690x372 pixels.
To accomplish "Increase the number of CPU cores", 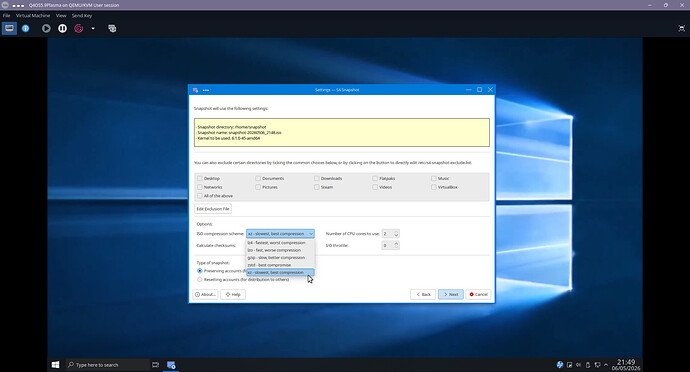I will pos(396,232).
